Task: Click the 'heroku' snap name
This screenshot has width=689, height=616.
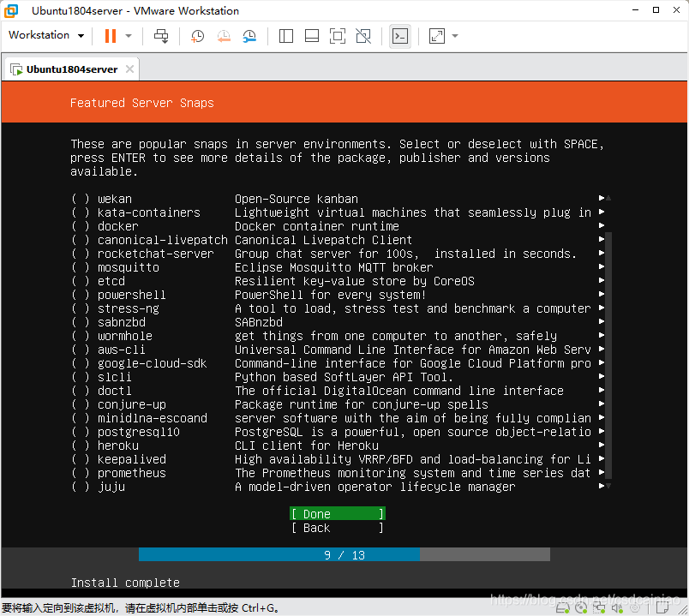Action: pos(117,446)
